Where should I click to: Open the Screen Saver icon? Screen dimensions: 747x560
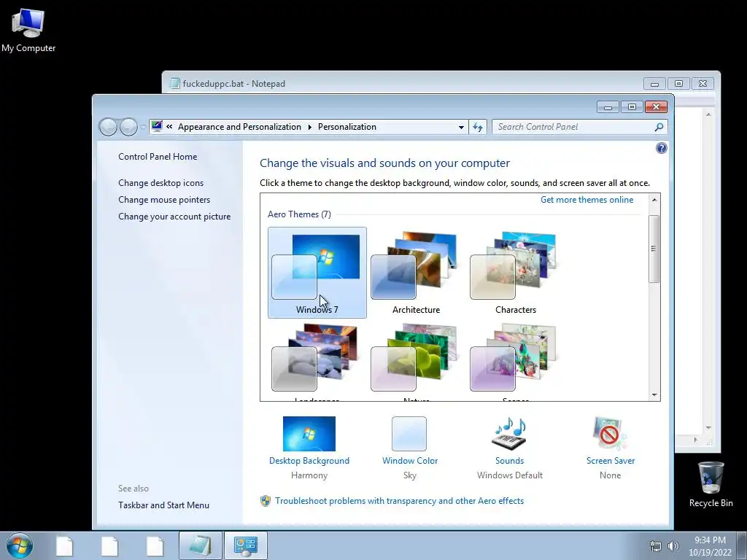pos(610,434)
